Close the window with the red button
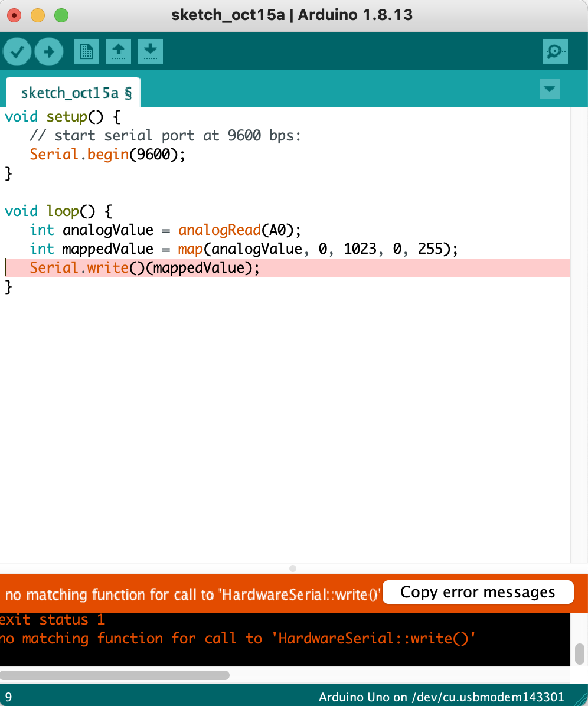This screenshot has width=588, height=706. point(14,15)
